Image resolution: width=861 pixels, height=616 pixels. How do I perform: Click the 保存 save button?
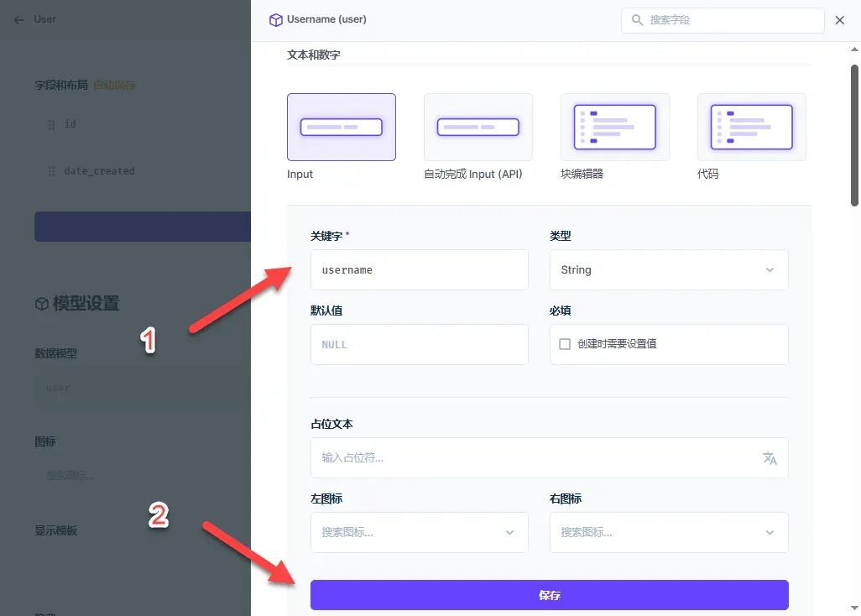549,595
